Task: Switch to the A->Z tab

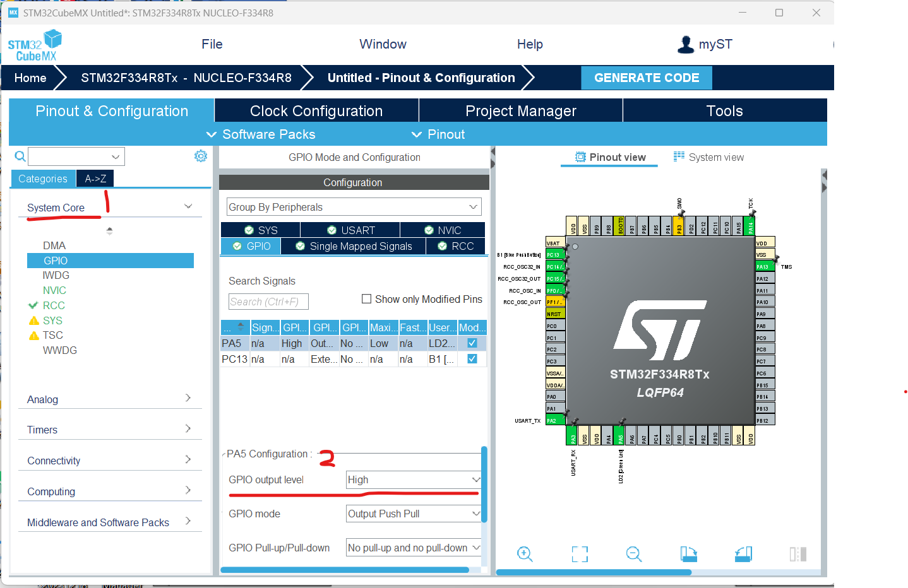Action: click(95, 179)
